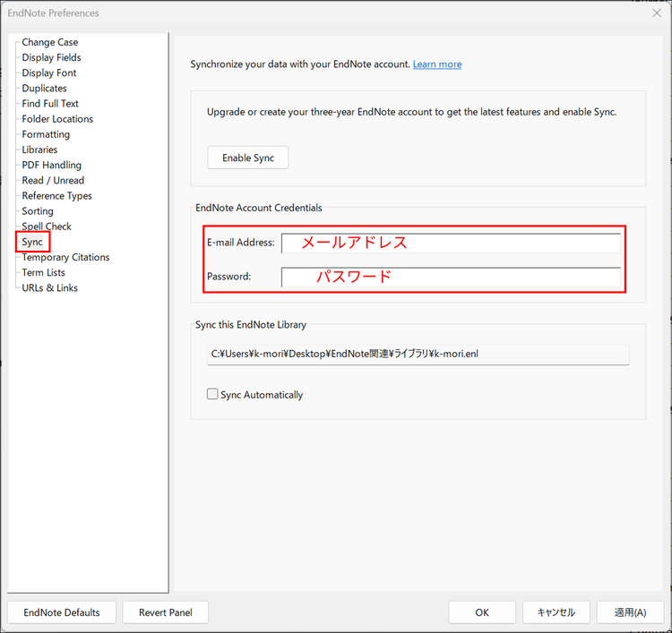Click the キャンセル (Cancel) button
672x633 pixels.
[556, 612]
